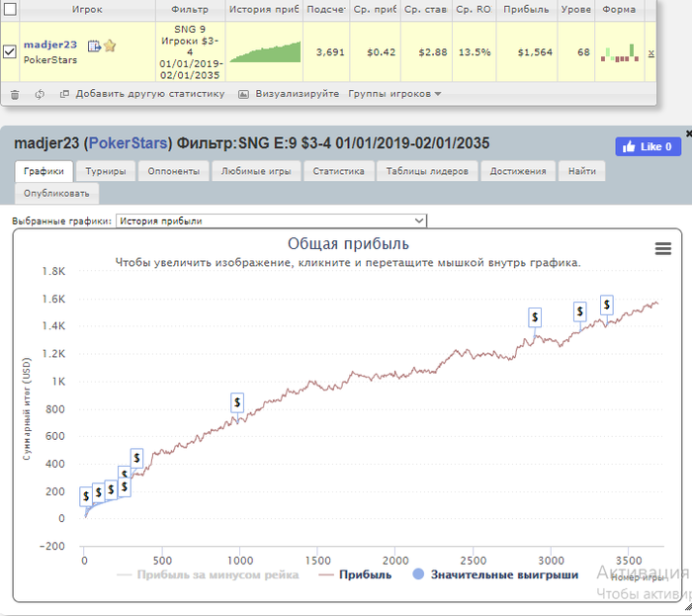Screen dimensions: 692x616
Task: Click the Визуализируйте button
Action: coord(297,94)
